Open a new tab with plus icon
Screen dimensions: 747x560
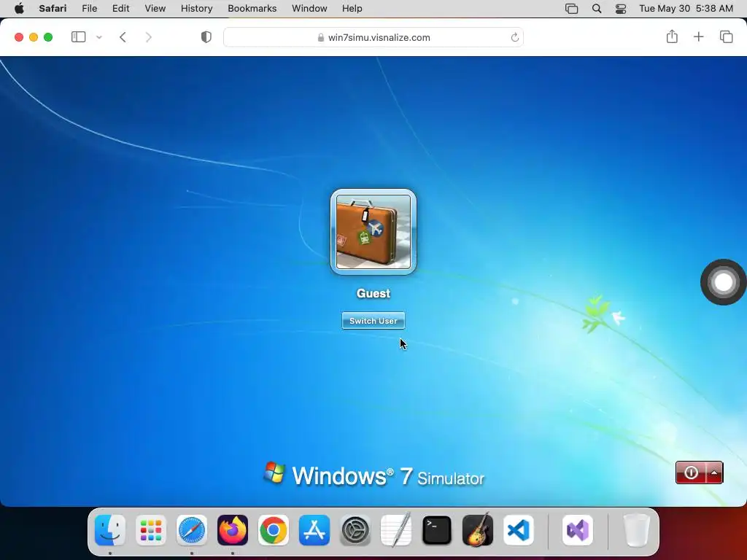point(698,36)
